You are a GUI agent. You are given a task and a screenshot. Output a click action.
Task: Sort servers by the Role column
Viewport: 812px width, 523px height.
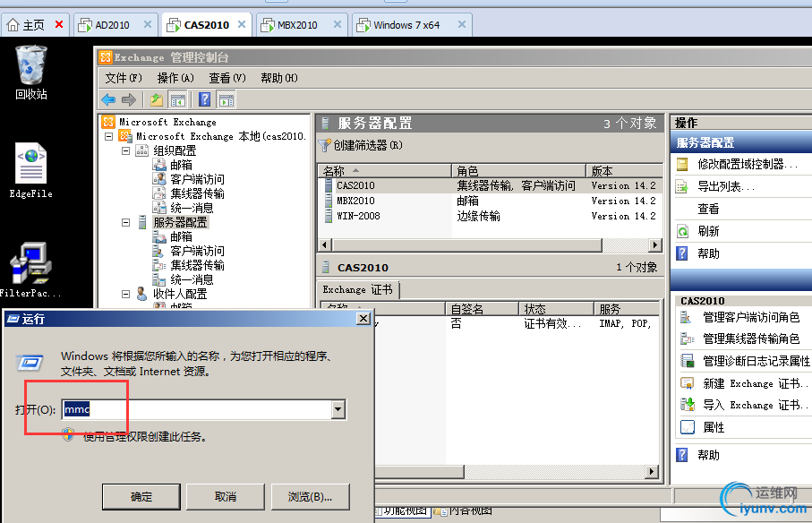(x=518, y=171)
